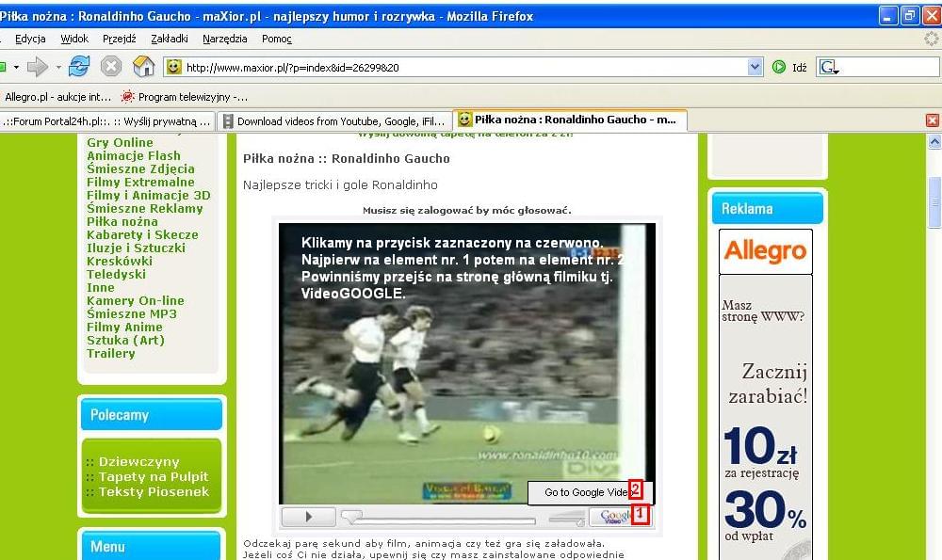942x560 pixels.
Task: Open Kabarety i Skecze link
Action: [x=142, y=235]
